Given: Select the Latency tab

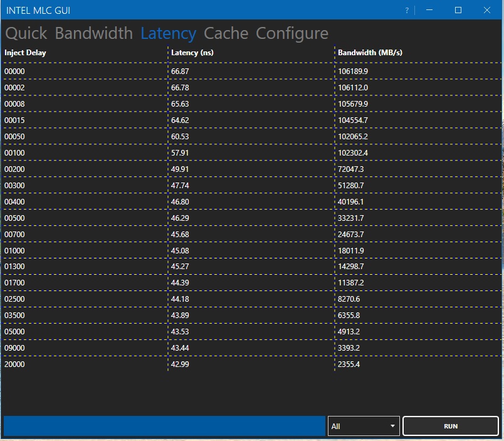Looking at the screenshot, I should point(168,33).
